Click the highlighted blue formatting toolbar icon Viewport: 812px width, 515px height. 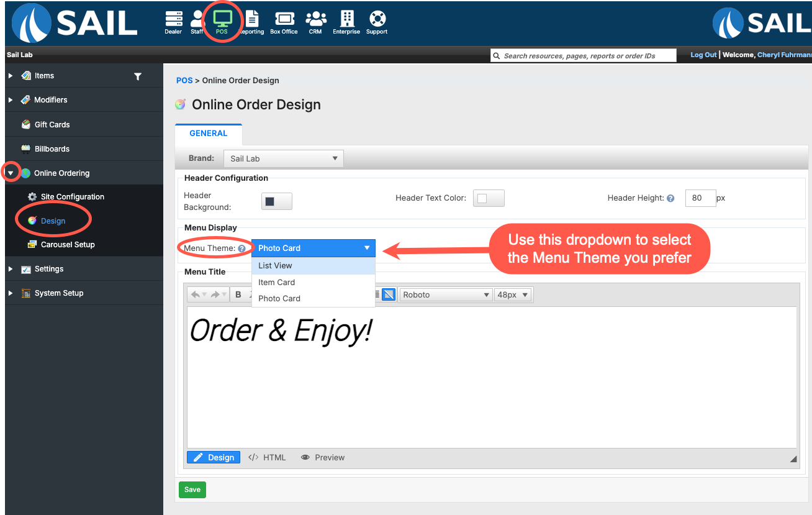point(389,294)
